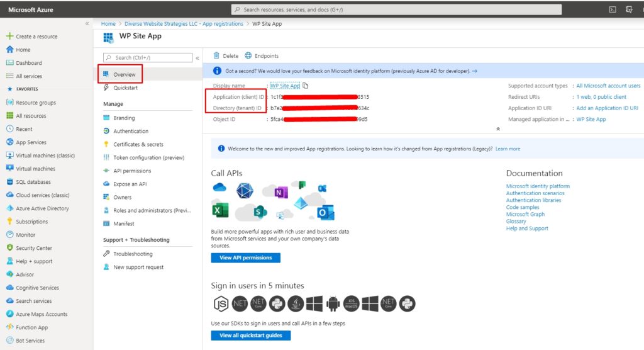The image size is (644, 350).
Task: Collapse the left Azure sidebar chevron
Action: point(87,23)
